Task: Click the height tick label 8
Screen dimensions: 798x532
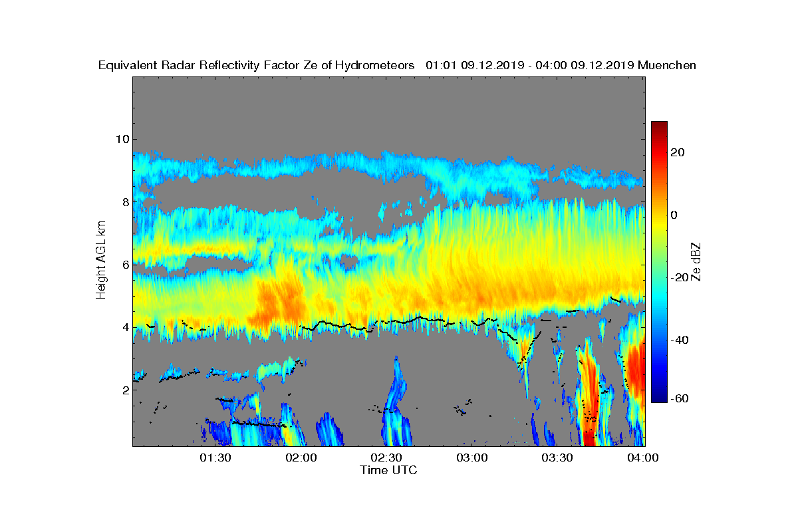Action: (124, 201)
